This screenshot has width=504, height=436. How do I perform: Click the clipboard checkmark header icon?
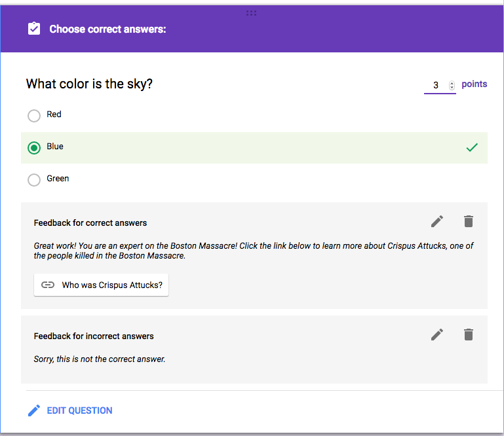[x=34, y=29]
